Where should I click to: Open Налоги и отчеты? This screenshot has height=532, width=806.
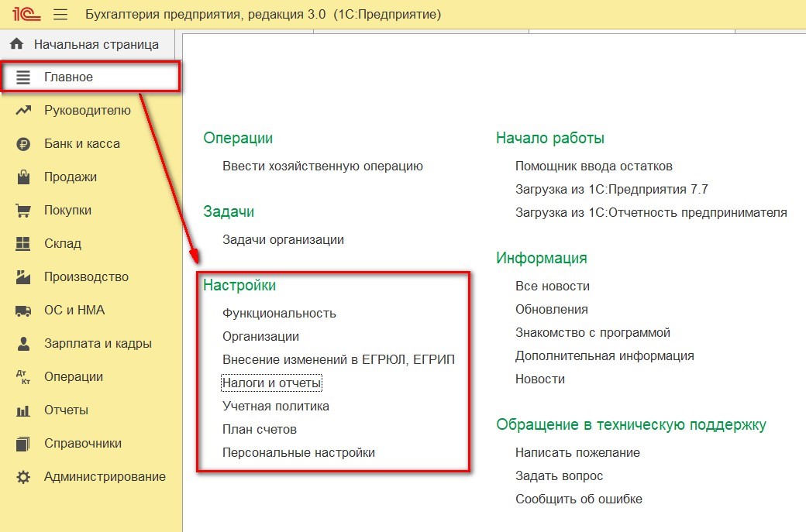tap(271, 383)
